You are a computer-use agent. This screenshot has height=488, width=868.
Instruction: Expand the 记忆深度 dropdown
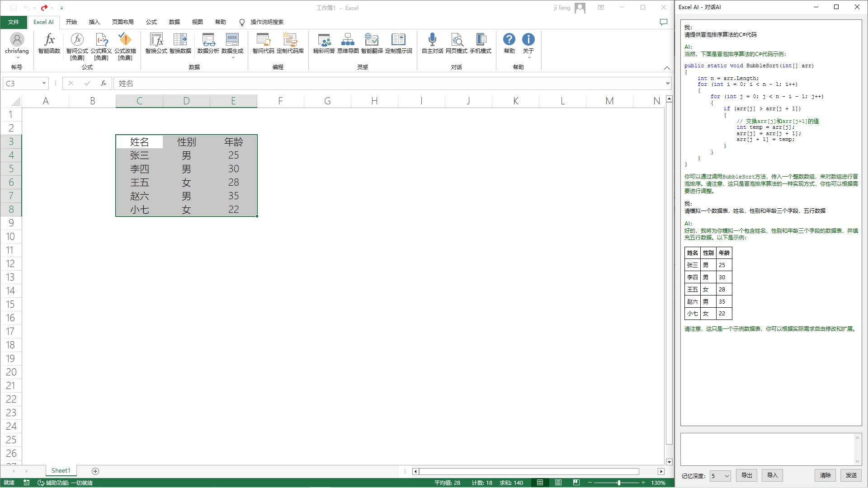[x=726, y=476]
